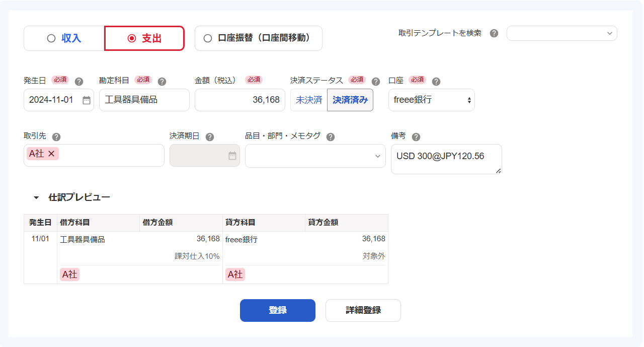Open the 品目・部門・メモタグ dropdown
Image resolution: width=644 pixels, height=347 pixels.
(x=315, y=156)
